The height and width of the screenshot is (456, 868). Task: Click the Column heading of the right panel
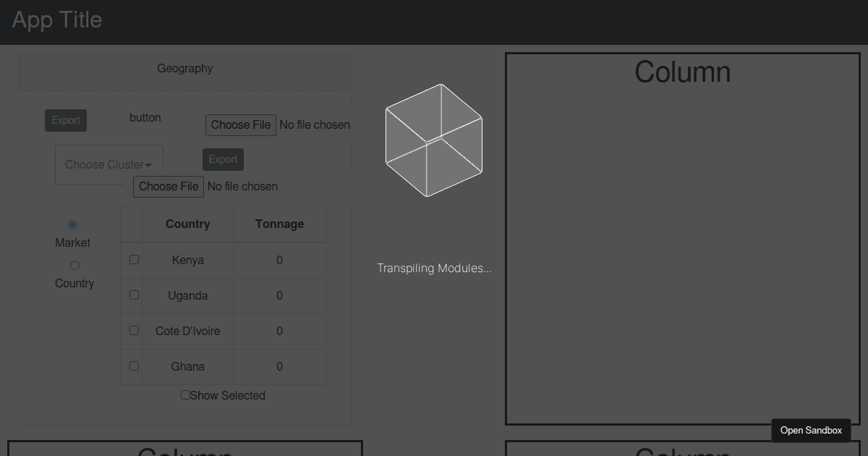coord(682,72)
